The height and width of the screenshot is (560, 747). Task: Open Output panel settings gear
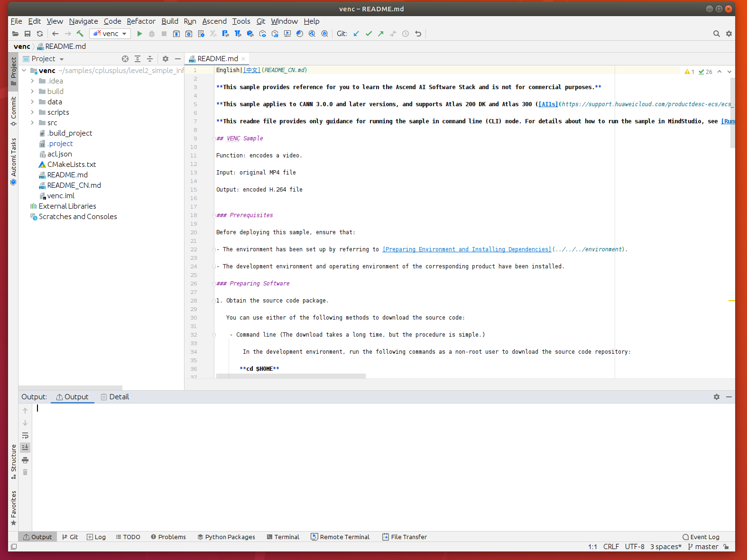coord(716,397)
